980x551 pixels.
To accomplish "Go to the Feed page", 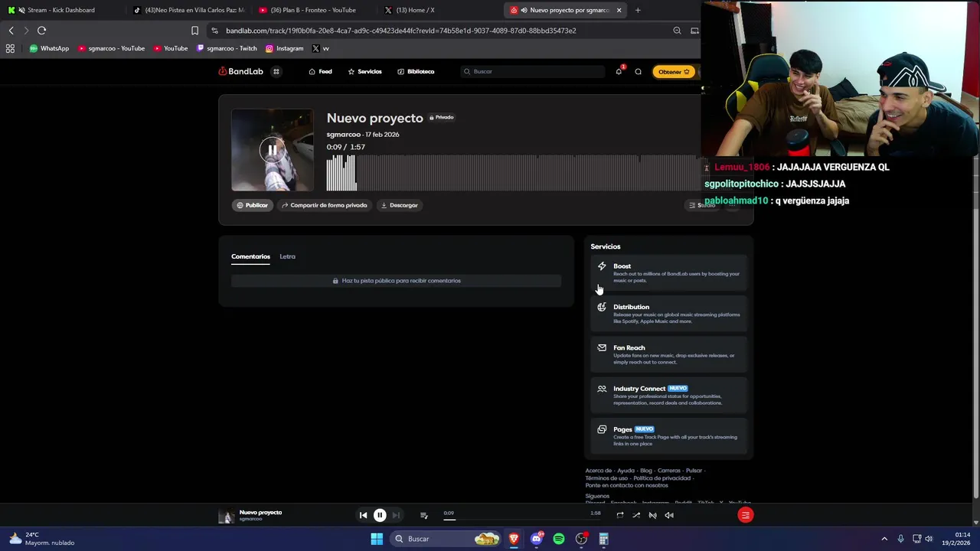I will click(320, 71).
